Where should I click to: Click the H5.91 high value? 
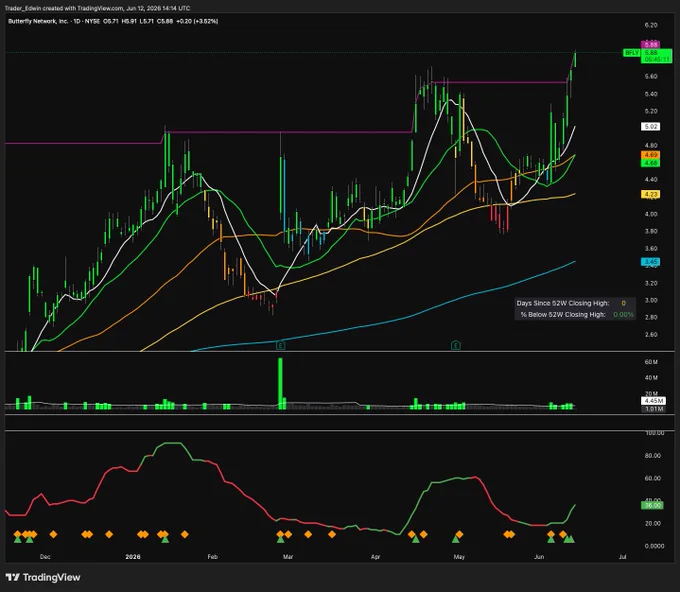coord(129,21)
